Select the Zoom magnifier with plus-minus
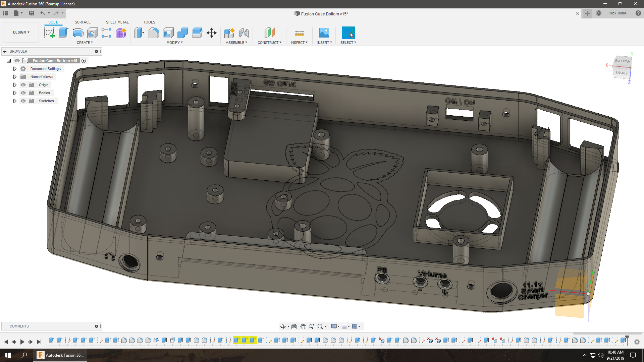The height and width of the screenshot is (362, 644). 312,326
